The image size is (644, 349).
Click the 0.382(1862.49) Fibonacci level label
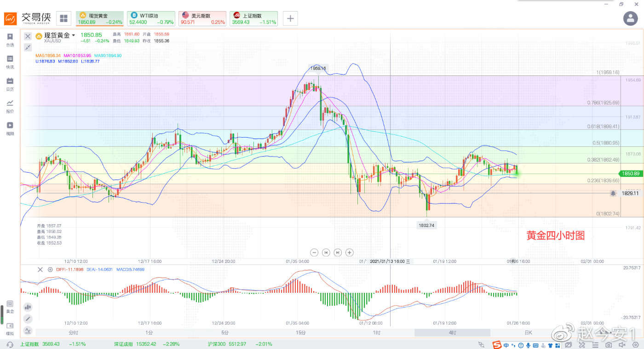pyautogui.click(x=603, y=160)
